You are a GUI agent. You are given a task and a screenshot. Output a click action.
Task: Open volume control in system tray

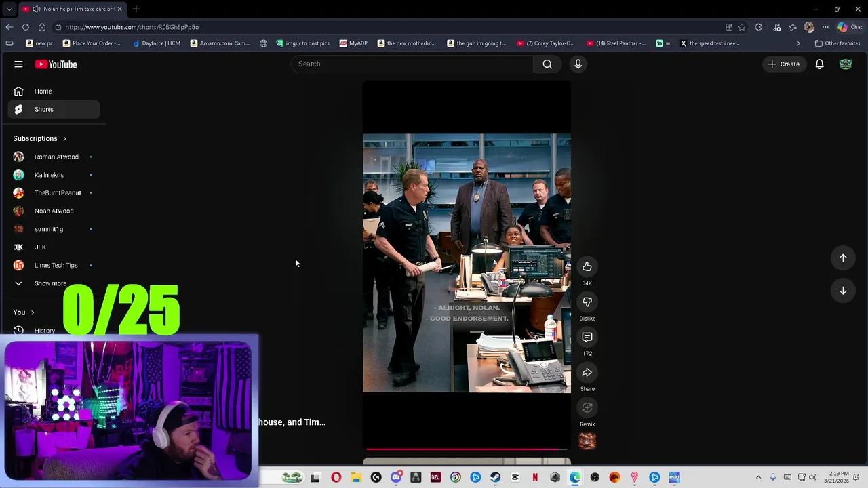pyautogui.click(x=812, y=477)
